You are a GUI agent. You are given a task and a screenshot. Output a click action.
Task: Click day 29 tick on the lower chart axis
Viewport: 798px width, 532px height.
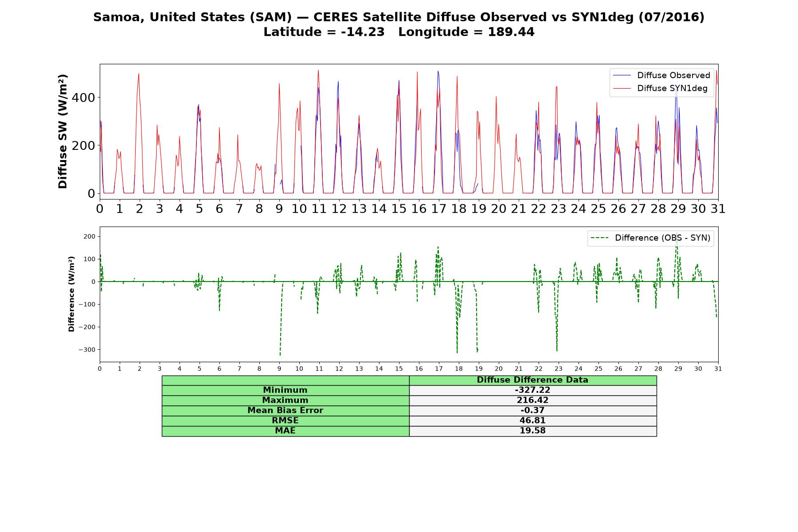678,369
